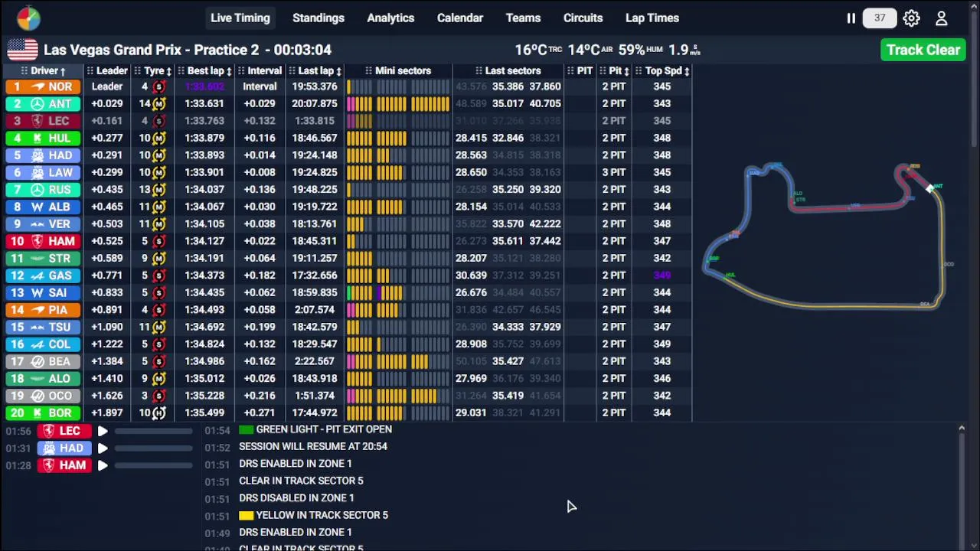This screenshot has height=551, width=980.
Task: Sort by the Tyre column header
Action: pyautogui.click(x=152, y=70)
